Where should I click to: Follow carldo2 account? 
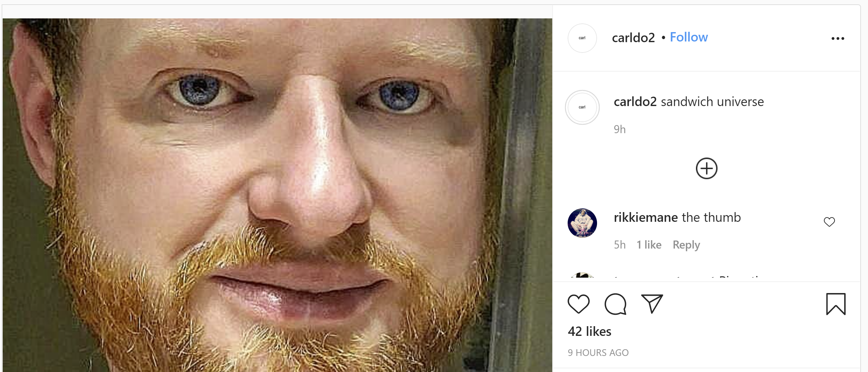[688, 37]
